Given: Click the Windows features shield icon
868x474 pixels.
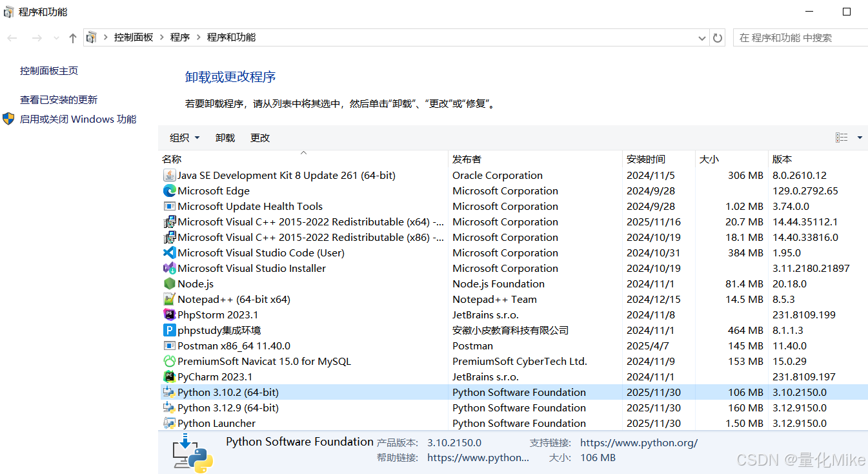Looking at the screenshot, I should (x=8, y=119).
